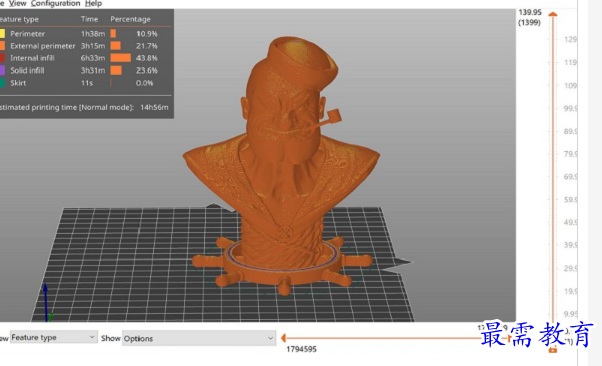
Task: Click the Skirt teal color swatch
Action: (2, 83)
